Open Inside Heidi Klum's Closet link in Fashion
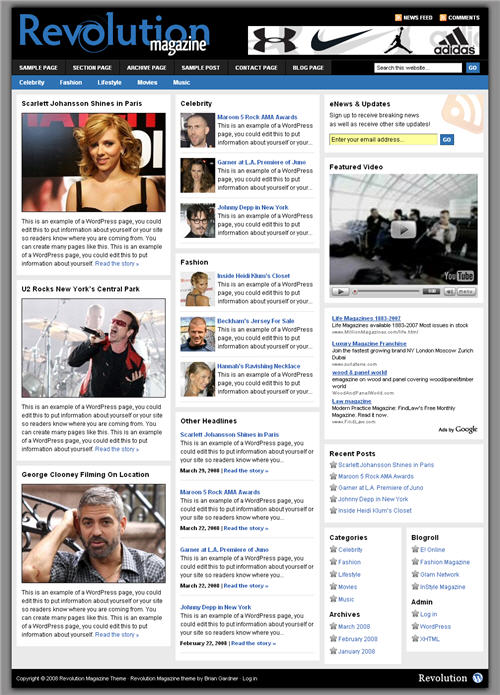500x695 pixels. tap(254, 276)
